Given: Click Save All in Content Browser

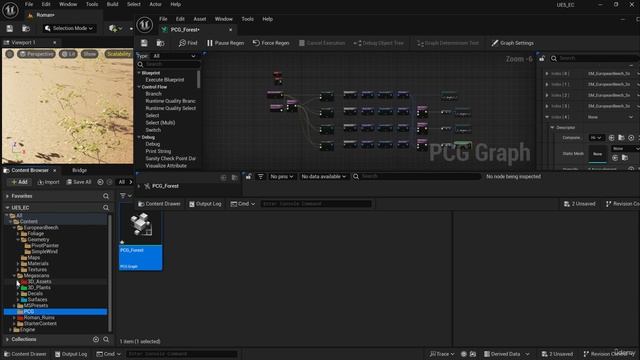Looking at the screenshot, I should click(x=79, y=182).
